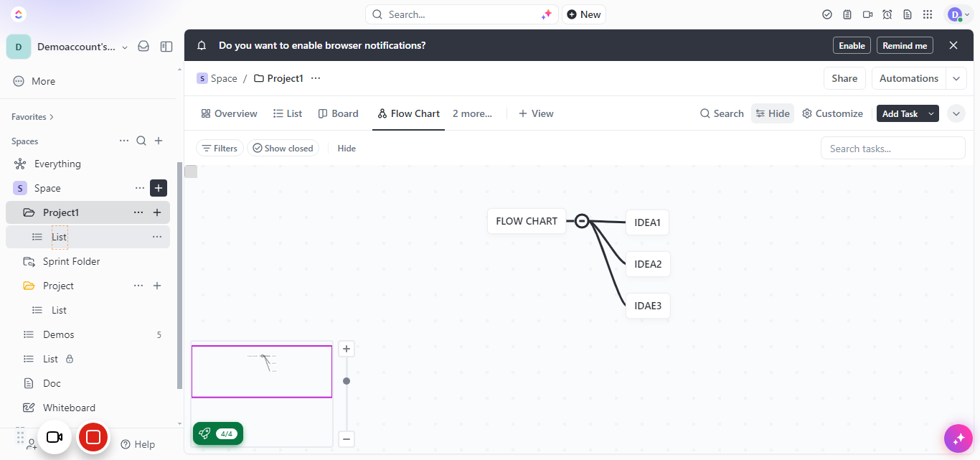Select the IDAE3 node

[x=648, y=306]
